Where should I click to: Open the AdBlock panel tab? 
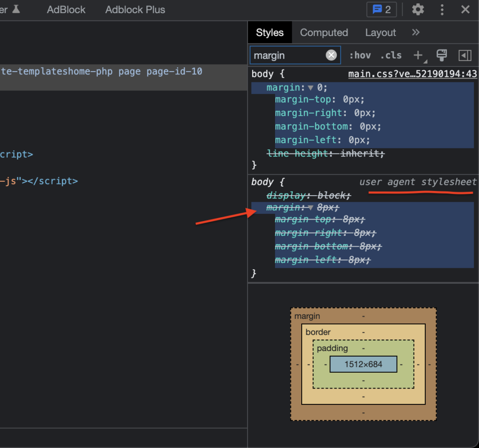(x=66, y=9)
